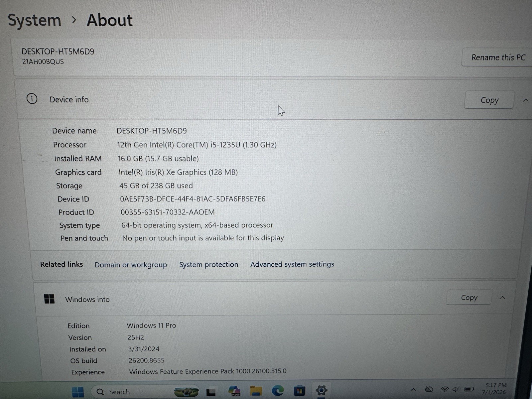Open the clock showing 5:17 PM
Viewport: 532px width, 399px height.
click(x=495, y=389)
